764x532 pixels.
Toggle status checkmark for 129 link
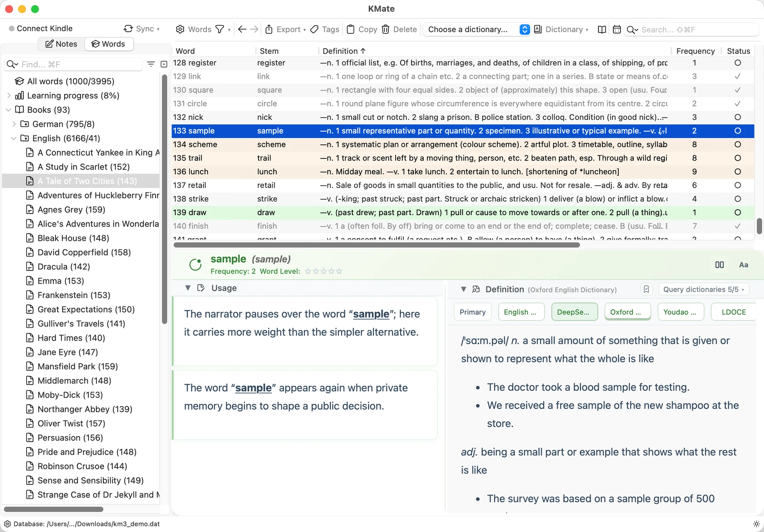[738, 76]
